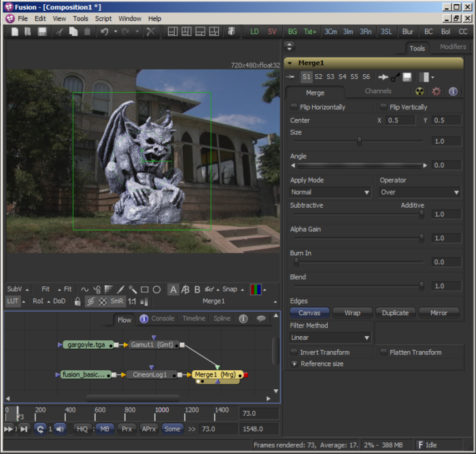Image resolution: width=476 pixels, height=454 pixels.
Task: Switch to the Channels tab
Action: coord(378,91)
